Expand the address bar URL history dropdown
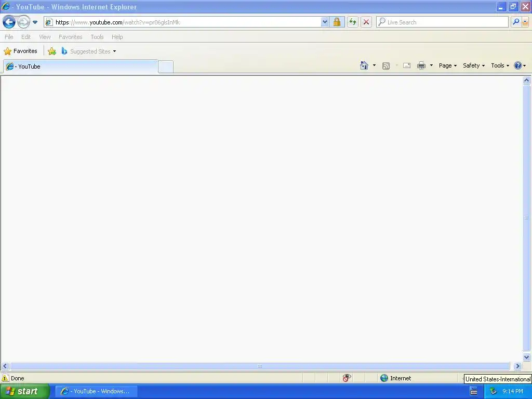This screenshot has height=399, width=532. [x=325, y=22]
